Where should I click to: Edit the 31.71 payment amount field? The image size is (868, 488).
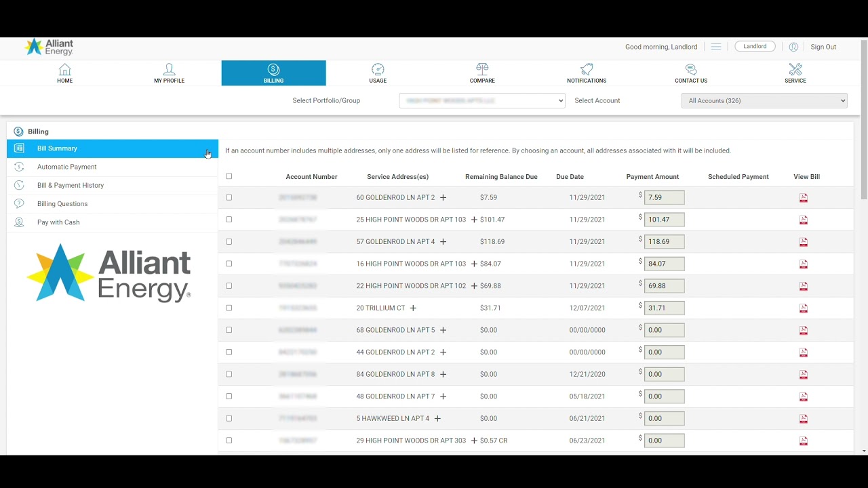click(664, 308)
